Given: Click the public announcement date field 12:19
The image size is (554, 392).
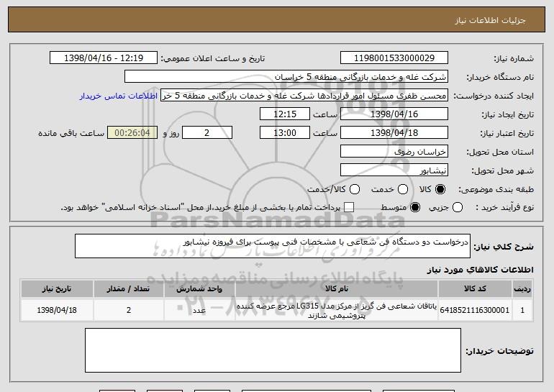Looking at the screenshot, I should click(x=104, y=58).
